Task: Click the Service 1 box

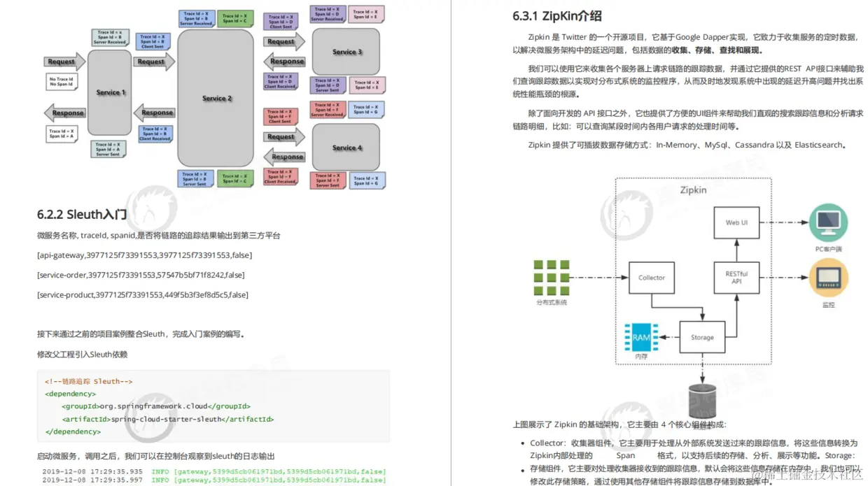Action: 110,92
